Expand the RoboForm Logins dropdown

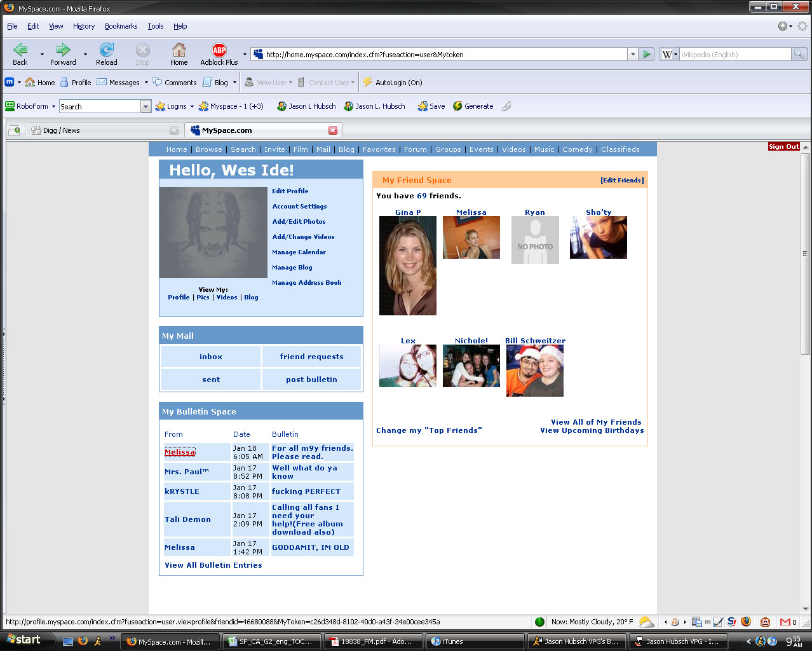coord(192,106)
